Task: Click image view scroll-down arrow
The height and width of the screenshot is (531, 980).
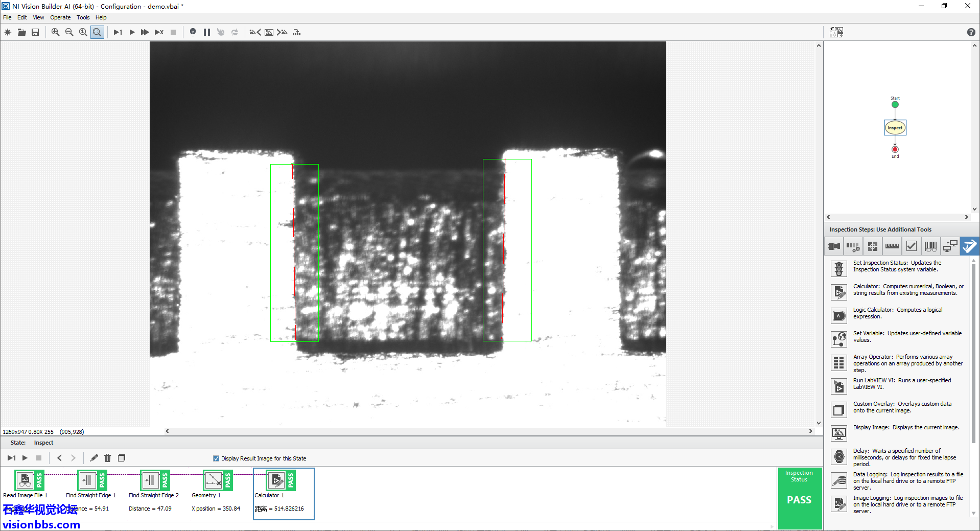Action: tap(819, 423)
